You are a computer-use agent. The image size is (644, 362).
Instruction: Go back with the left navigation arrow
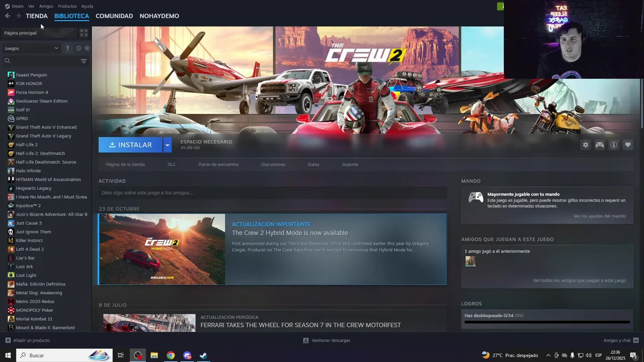[8, 16]
